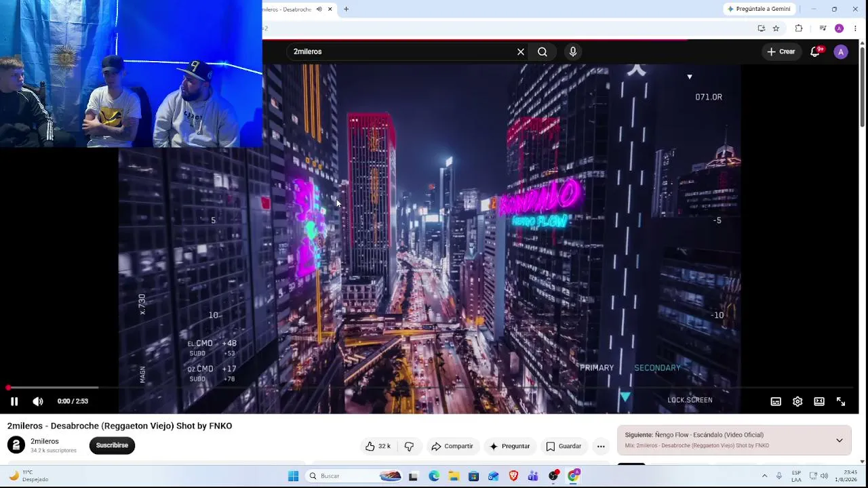Open the Windows Start menu

point(293,476)
